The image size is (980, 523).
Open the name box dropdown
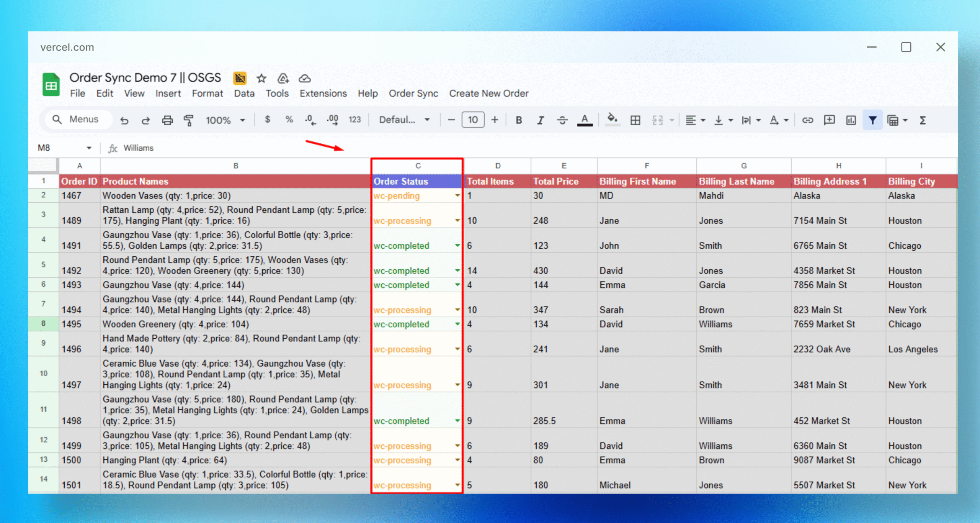click(89, 148)
